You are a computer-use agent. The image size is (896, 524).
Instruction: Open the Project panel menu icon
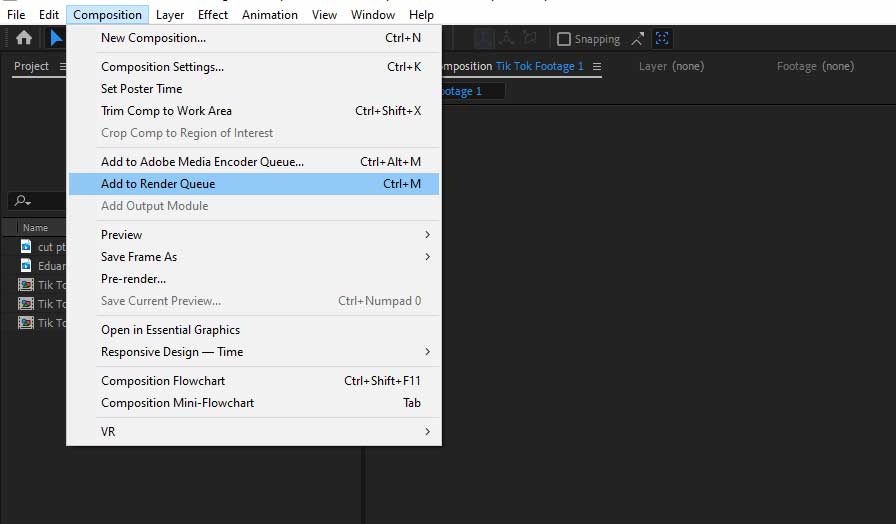click(62, 66)
